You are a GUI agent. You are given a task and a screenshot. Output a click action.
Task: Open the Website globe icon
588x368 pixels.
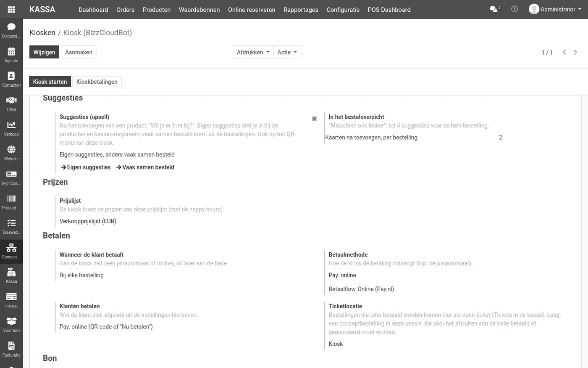click(x=11, y=153)
